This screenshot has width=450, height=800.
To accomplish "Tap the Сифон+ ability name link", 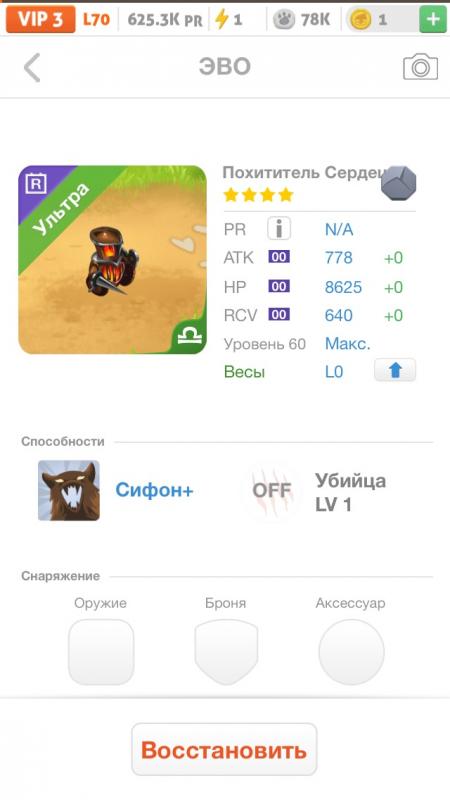I will click(154, 490).
